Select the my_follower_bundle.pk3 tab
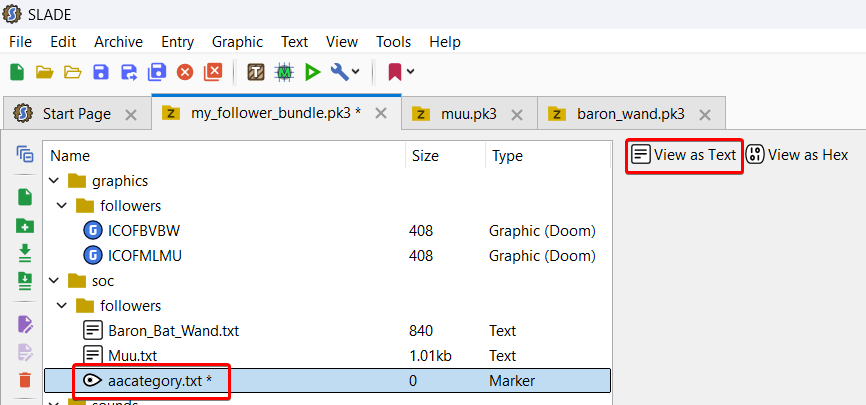This screenshot has width=866, height=405. tap(276, 113)
